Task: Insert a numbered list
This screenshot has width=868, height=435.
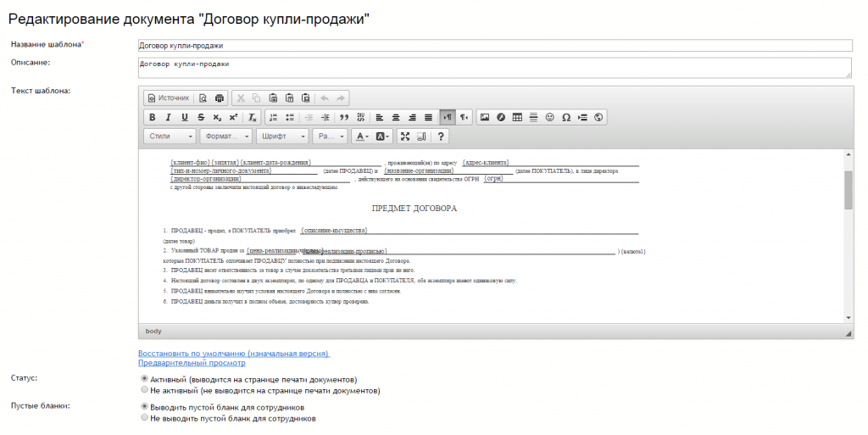Action: click(x=272, y=117)
